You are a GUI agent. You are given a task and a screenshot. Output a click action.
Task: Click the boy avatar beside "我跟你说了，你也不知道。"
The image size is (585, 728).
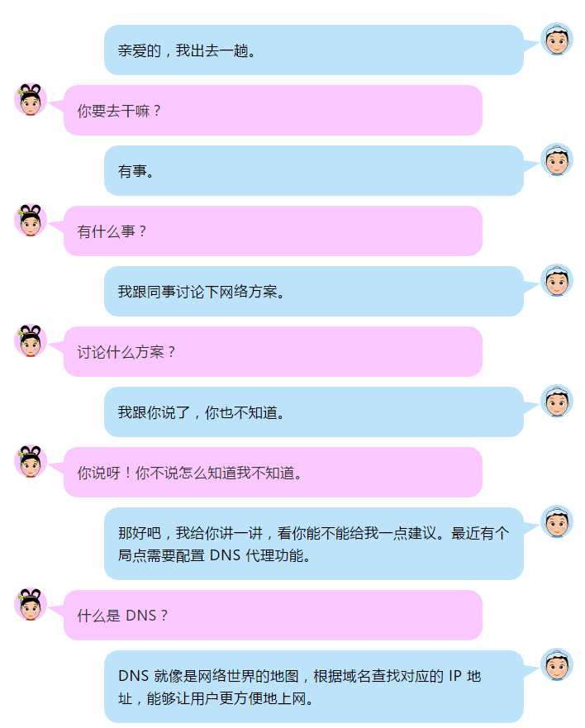557,401
